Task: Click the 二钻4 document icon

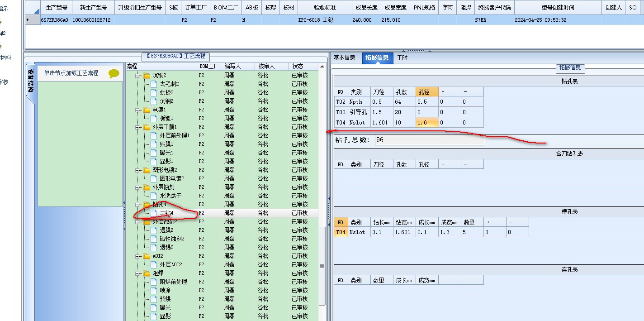Action: pos(154,213)
